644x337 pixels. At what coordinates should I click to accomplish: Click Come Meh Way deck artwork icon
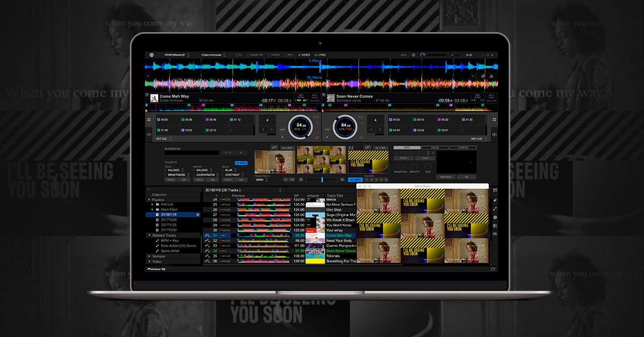tap(154, 98)
